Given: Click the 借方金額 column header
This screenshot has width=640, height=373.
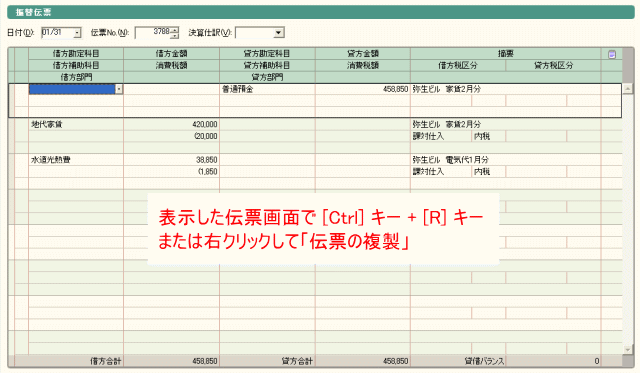Looking at the screenshot, I should click(171, 53).
